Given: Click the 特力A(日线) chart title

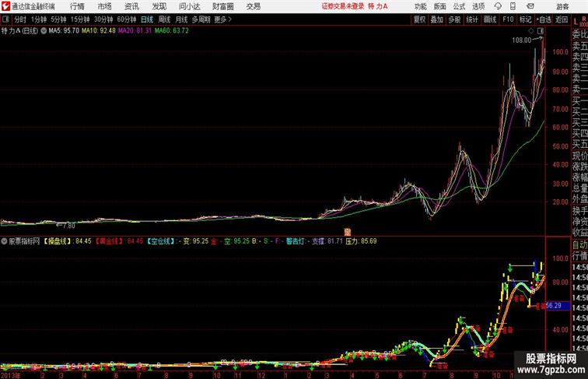Looking at the screenshot, I should point(20,31).
